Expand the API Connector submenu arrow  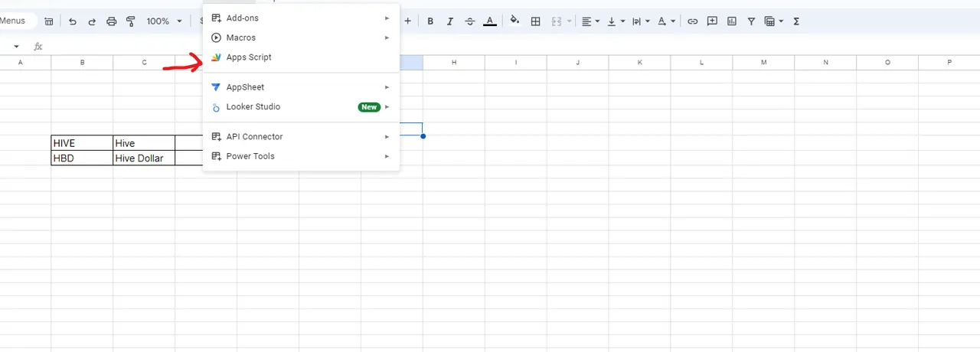pos(387,137)
